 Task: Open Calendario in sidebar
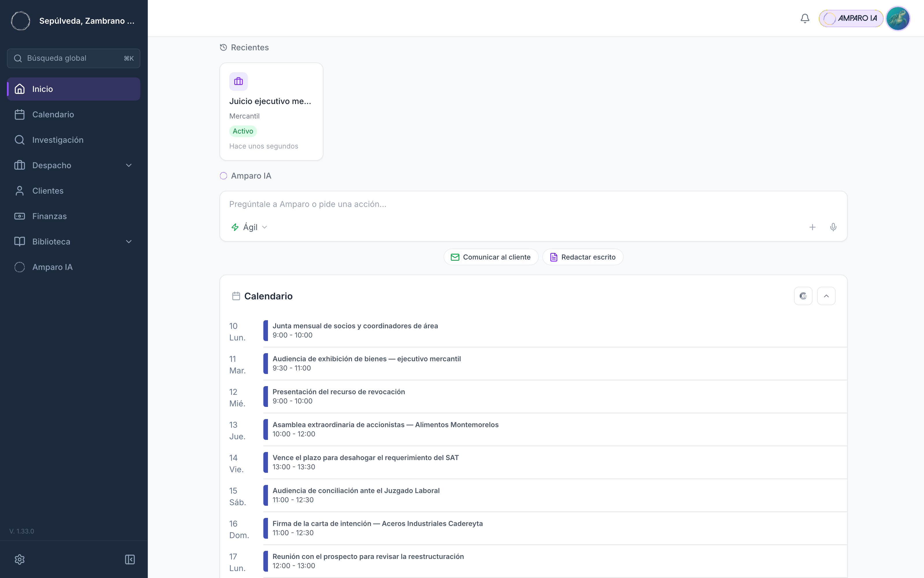click(x=74, y=114)
